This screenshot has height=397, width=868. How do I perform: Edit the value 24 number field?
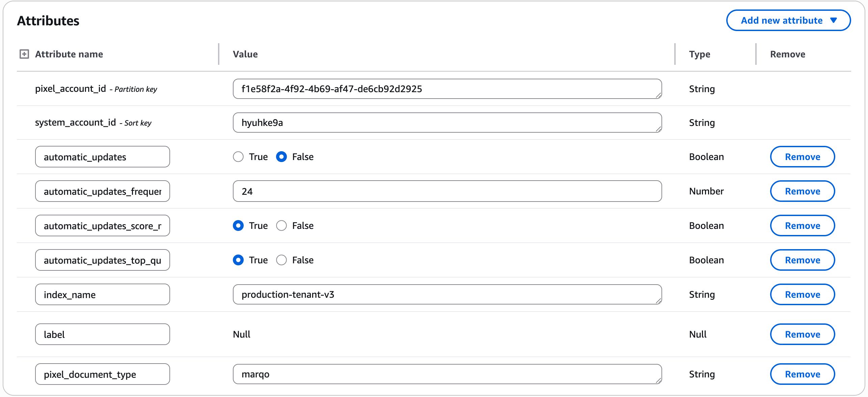pyautogui.click(x=447, y=191)
